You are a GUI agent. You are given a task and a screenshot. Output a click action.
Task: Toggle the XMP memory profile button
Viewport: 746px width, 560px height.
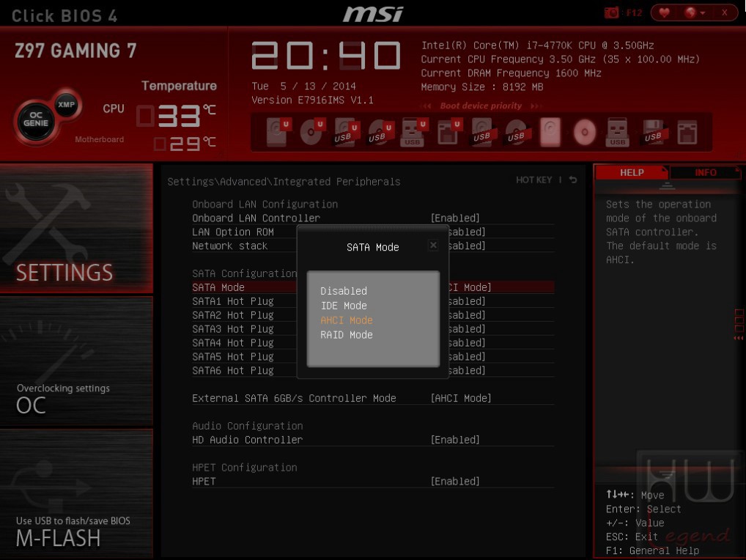66,105
